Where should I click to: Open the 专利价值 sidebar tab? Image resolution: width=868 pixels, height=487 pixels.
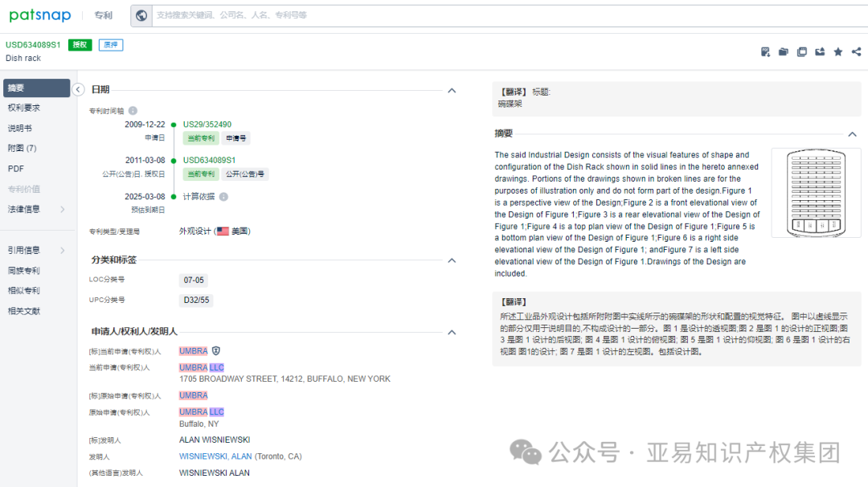pos(24,190)
